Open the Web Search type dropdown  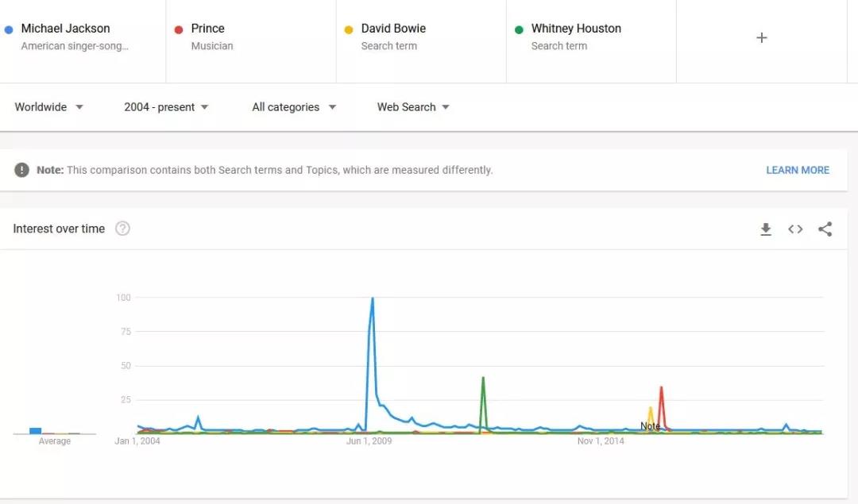pos(413,107)
